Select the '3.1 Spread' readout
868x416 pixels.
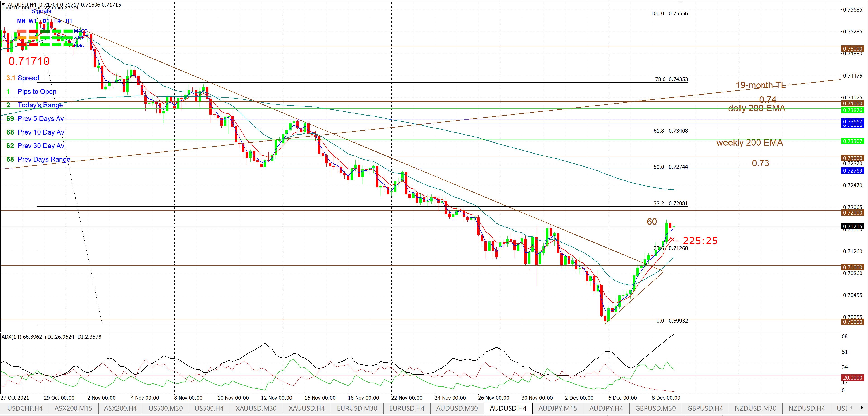(23, 78)
